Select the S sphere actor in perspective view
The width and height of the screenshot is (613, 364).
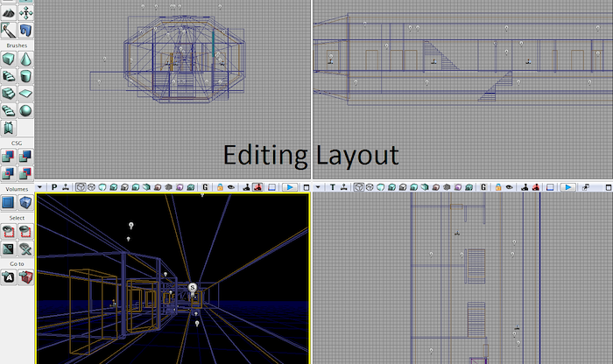[193, 288]
